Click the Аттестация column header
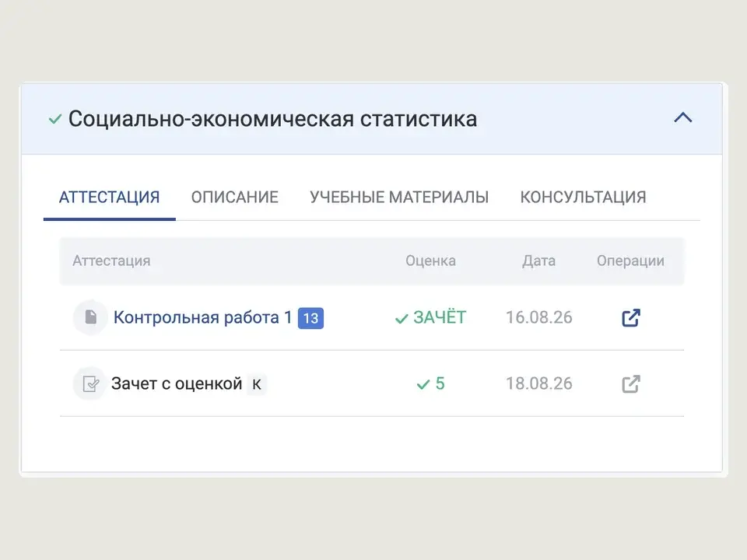The image size is (747, 560). click(111, 261)
